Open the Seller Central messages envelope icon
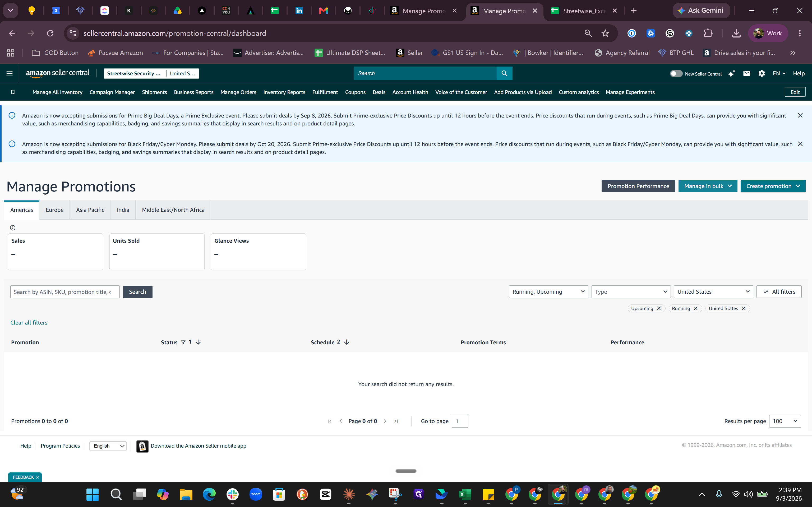The height and width of the screenshot is (507, 812). [746, 73]
